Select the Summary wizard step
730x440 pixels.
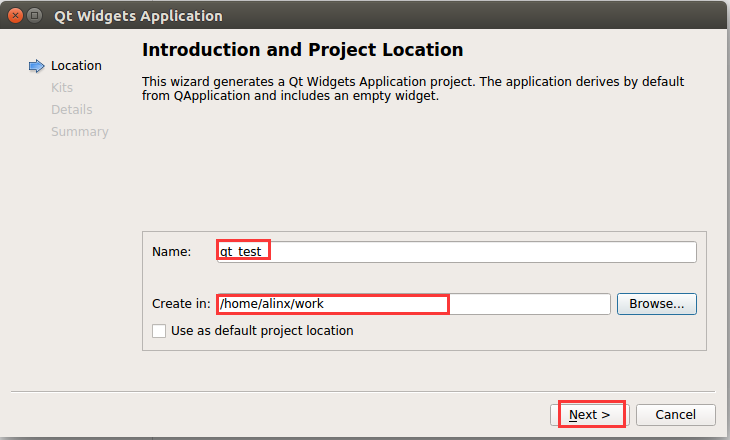(x=80, y=132)
